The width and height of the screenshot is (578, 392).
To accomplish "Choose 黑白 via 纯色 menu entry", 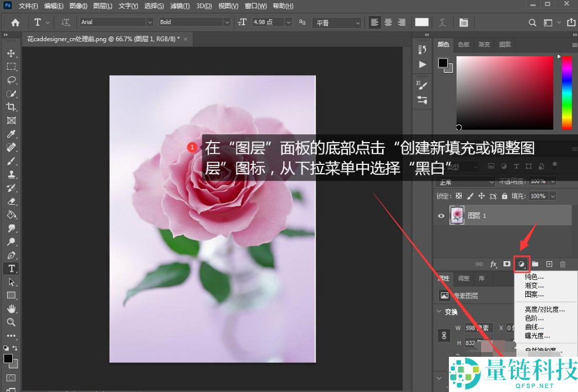I will click(533, 278).
